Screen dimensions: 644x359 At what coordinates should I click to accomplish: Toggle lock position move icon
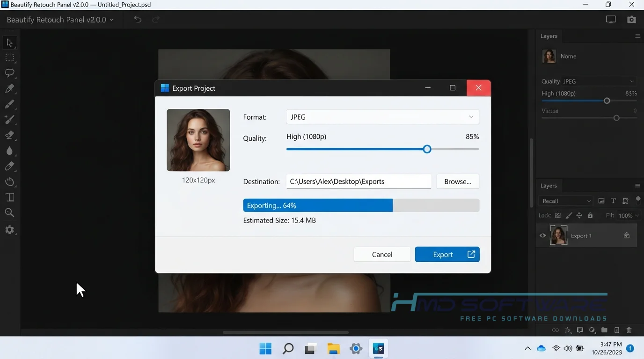(579, 215)
